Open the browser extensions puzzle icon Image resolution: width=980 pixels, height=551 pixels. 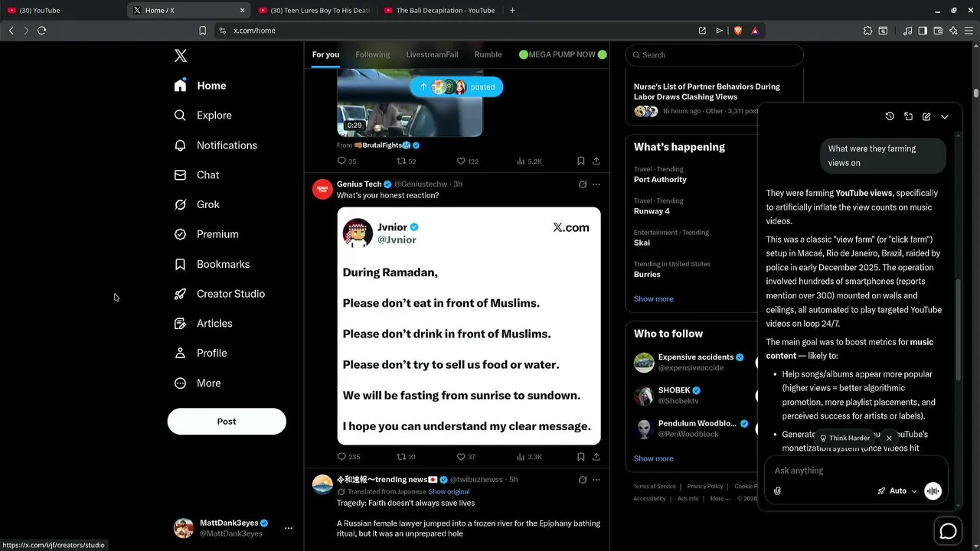click(x=867, y=31)
